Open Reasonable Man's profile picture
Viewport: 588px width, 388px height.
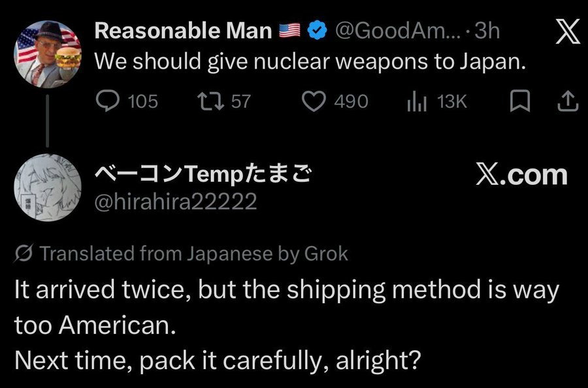pos(48,52)
